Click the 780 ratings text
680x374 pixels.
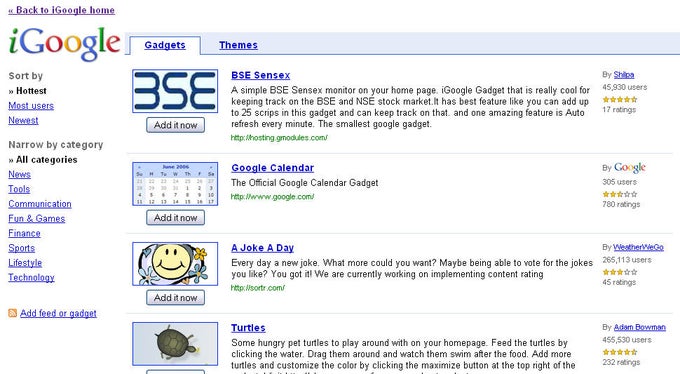point(621,204)
